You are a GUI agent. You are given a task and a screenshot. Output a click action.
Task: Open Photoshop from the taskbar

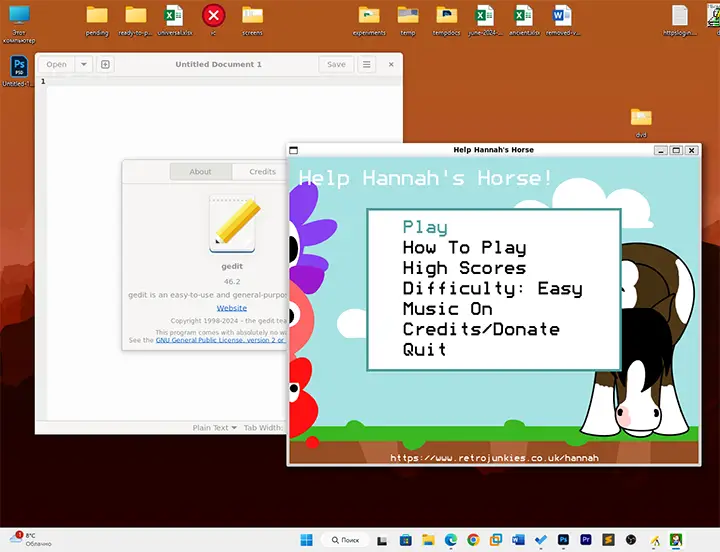(x=563, y=540)
